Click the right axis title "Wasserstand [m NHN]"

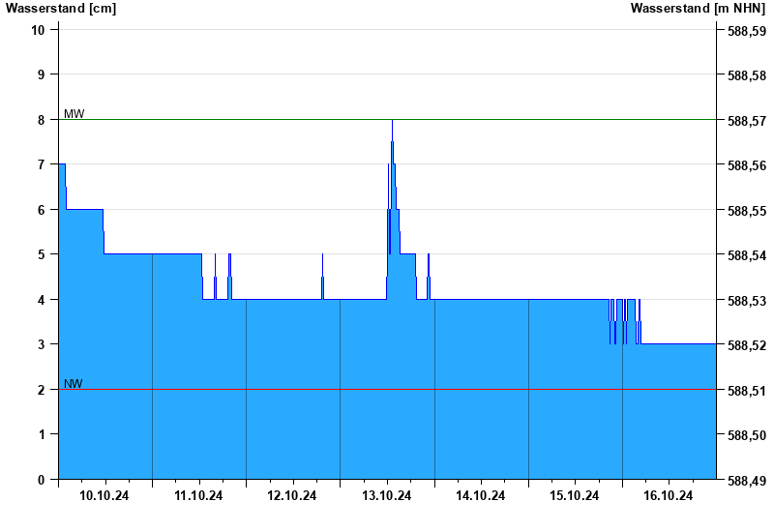(698, 9)
